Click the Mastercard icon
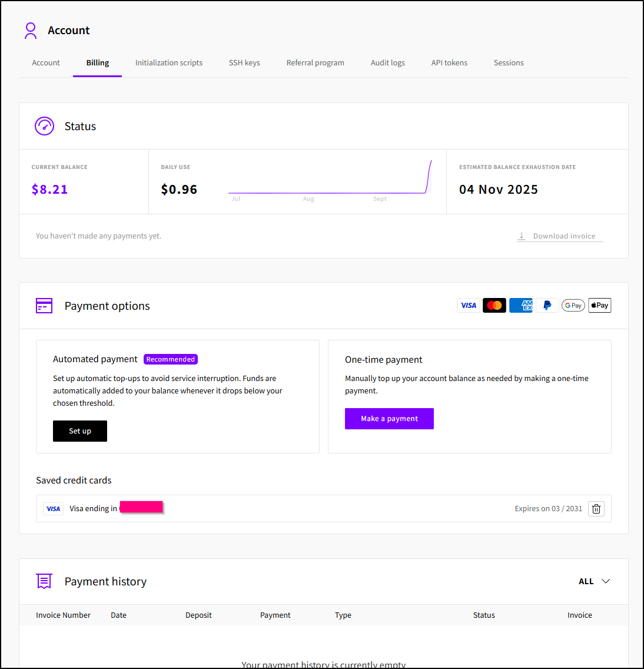 494,306
